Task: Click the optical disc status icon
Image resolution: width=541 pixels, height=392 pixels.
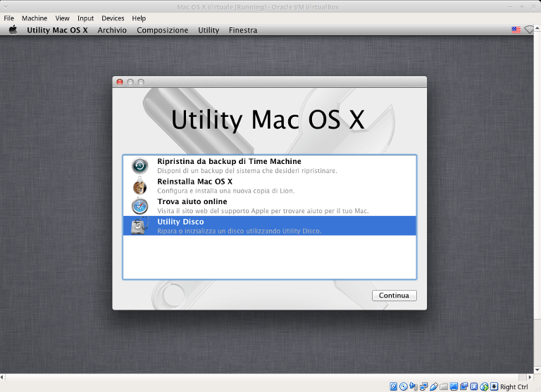Action: tap(404, 386)
